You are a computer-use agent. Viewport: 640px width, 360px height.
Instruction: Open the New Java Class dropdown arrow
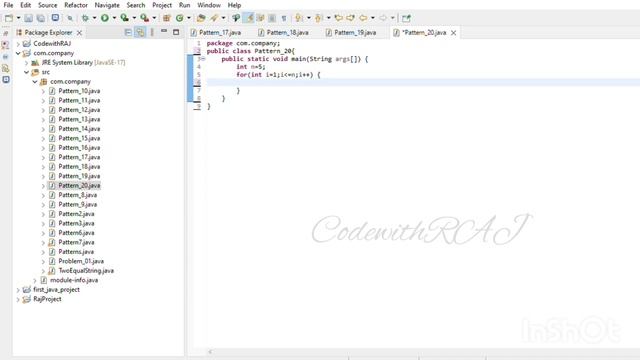pyautogui.click(x=189, y=18)
